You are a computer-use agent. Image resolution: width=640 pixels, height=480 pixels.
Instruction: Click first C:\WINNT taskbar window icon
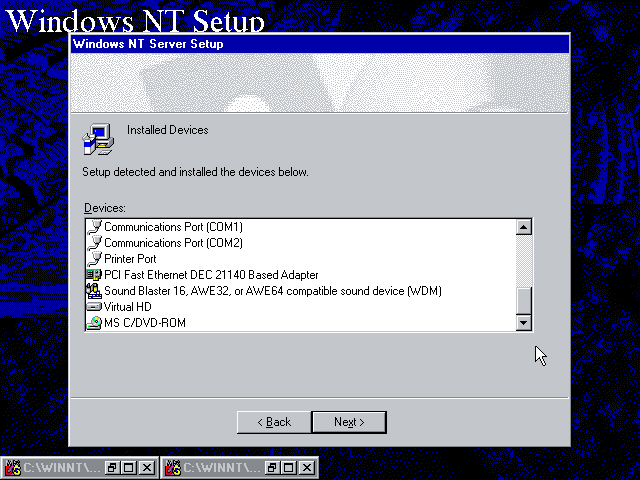[13, 468]
